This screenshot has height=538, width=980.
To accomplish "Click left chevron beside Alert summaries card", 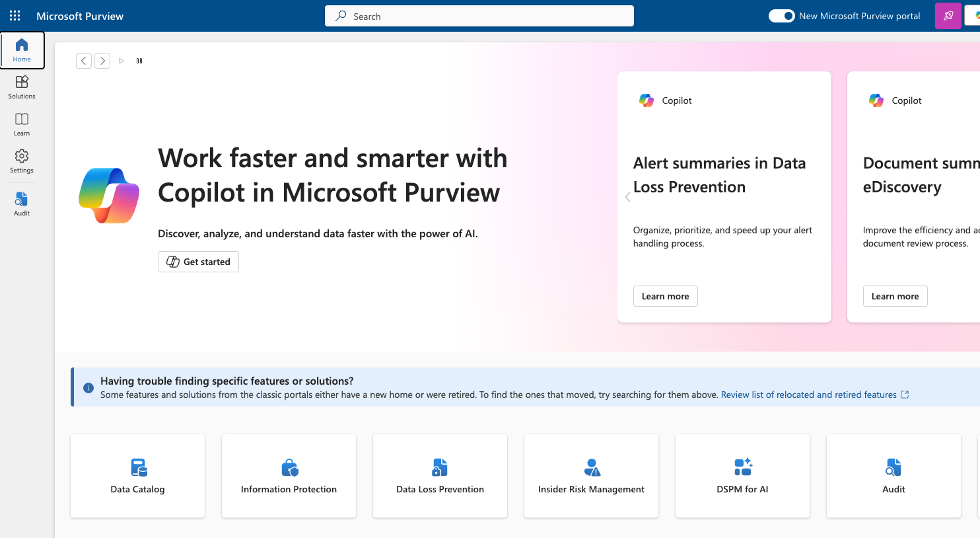I will click(x=627, y=197).
